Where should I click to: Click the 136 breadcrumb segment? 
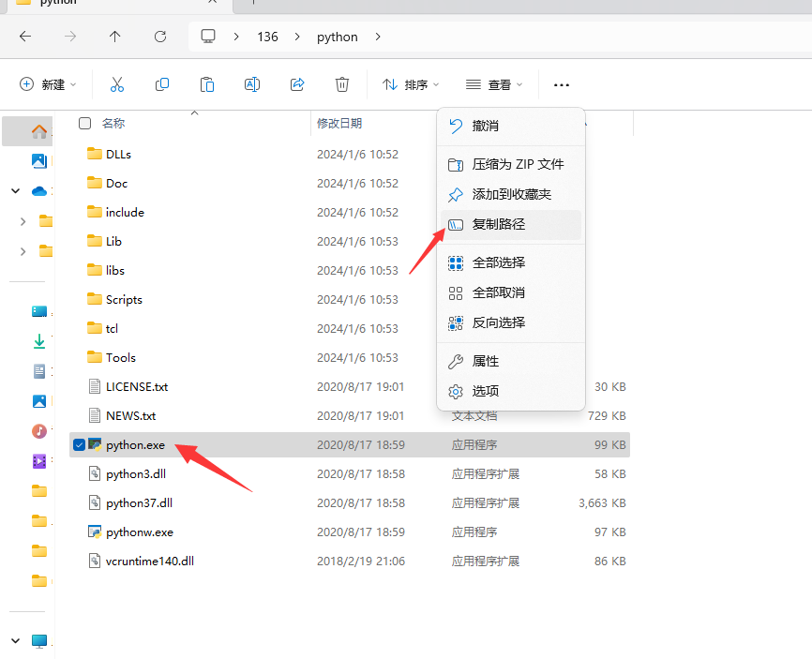point(268,37)
